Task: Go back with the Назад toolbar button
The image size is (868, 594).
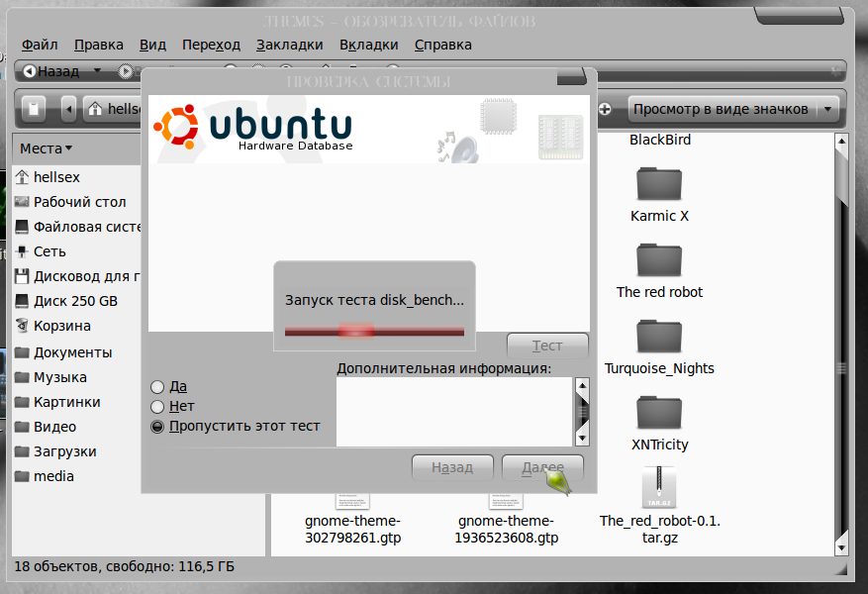Action: [x=51, y=71]
